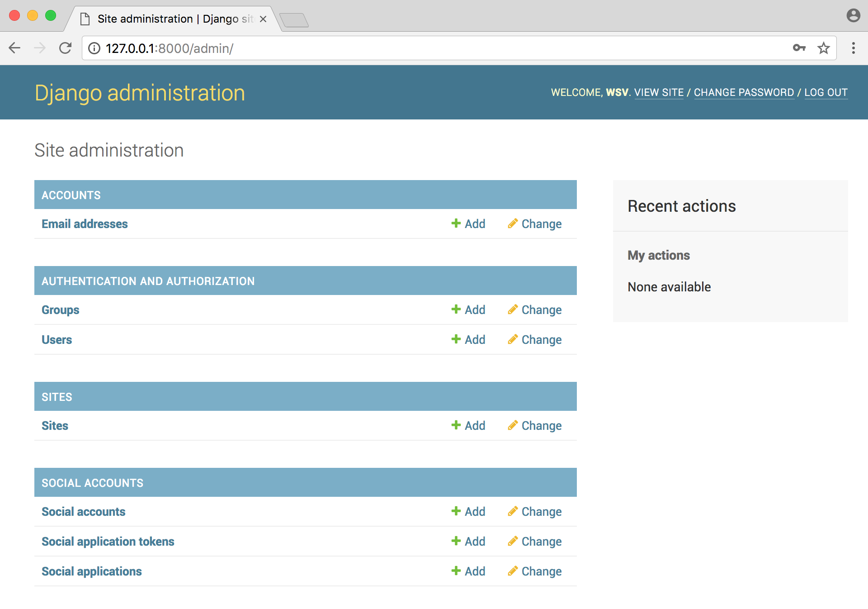Click the View Site link
868x609 pixels.
[x=659, y=92]
